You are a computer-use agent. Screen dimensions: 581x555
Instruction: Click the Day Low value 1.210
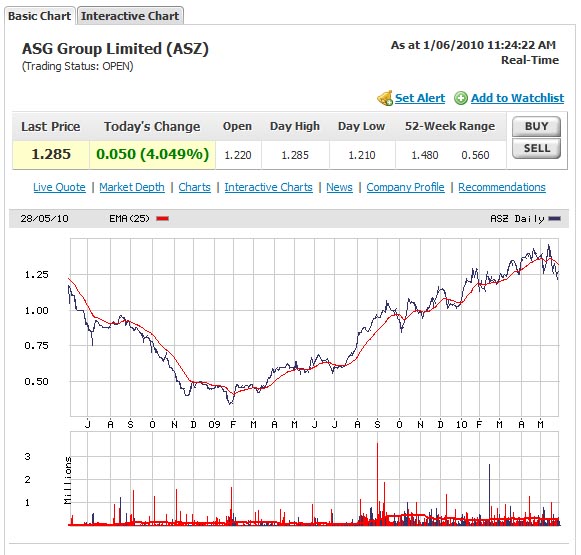coord(362,155)
